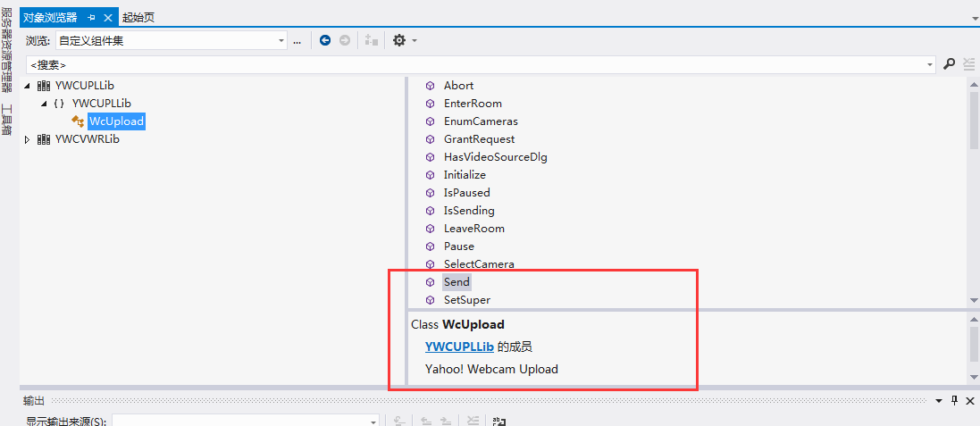Click the search magnifier icon
The width and height of the screenshot is (980, 426).
coord(950,64)
